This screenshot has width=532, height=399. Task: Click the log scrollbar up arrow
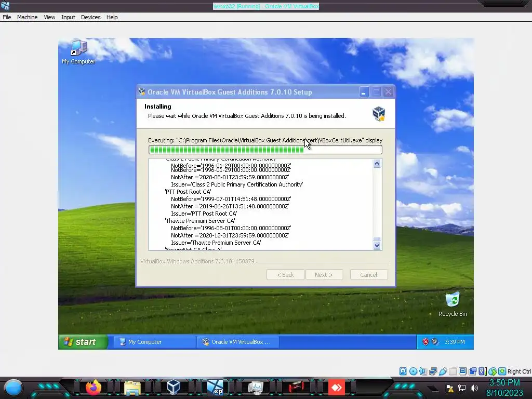(x=377, y=164)
